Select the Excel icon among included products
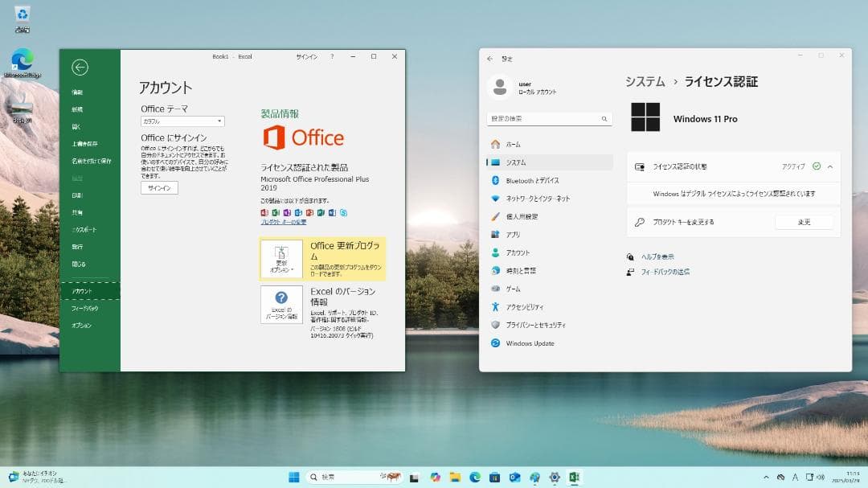 coord(275,212)
